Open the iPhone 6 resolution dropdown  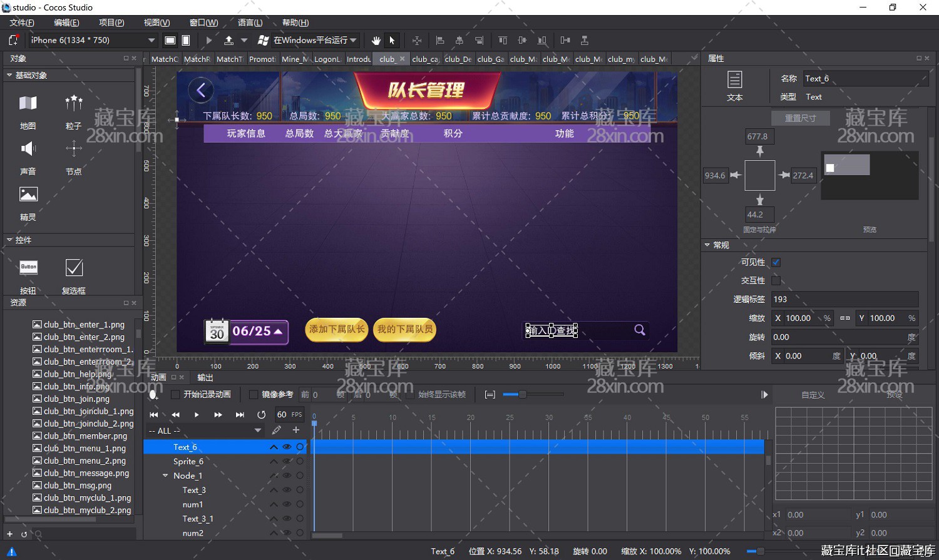pos(151,40)
